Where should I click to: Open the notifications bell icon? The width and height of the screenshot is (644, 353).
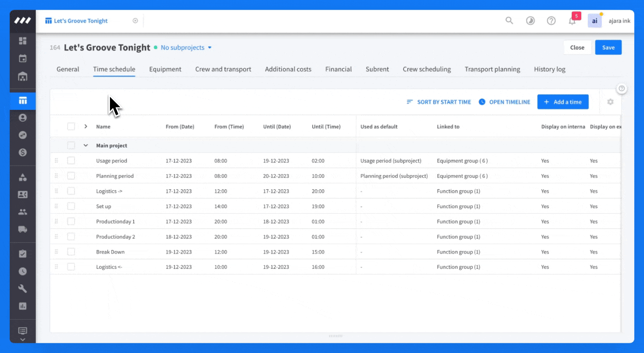[x=572, y=21]
